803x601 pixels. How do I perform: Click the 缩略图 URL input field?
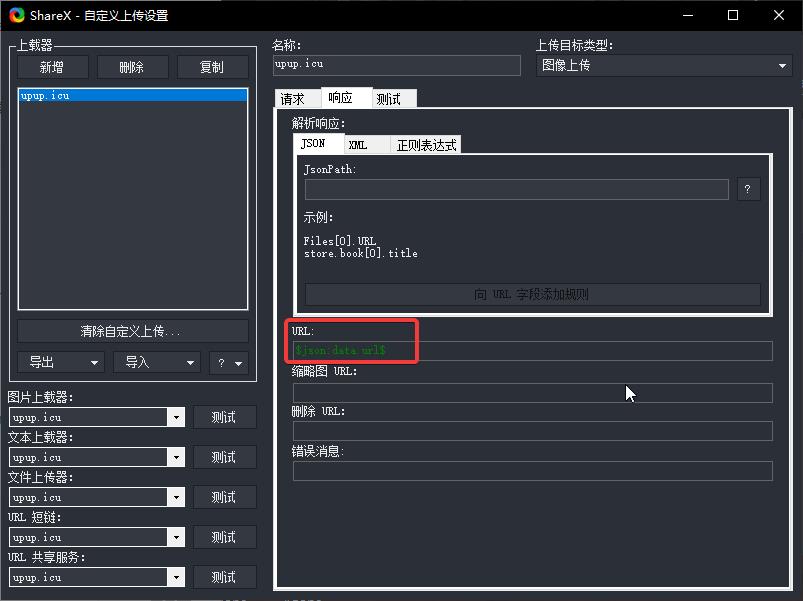pos(532,393)
